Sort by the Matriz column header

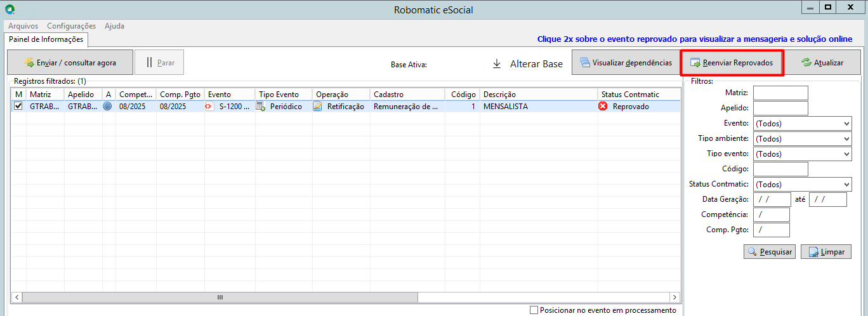pos(45,95)
